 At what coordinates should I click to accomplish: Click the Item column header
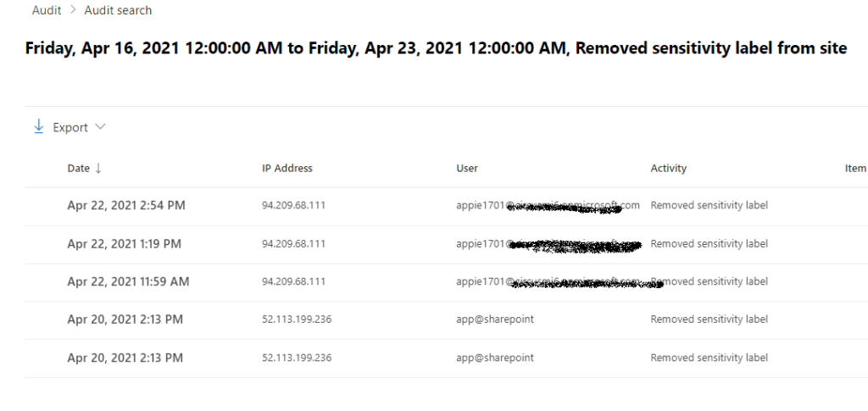tap(855, 168)
